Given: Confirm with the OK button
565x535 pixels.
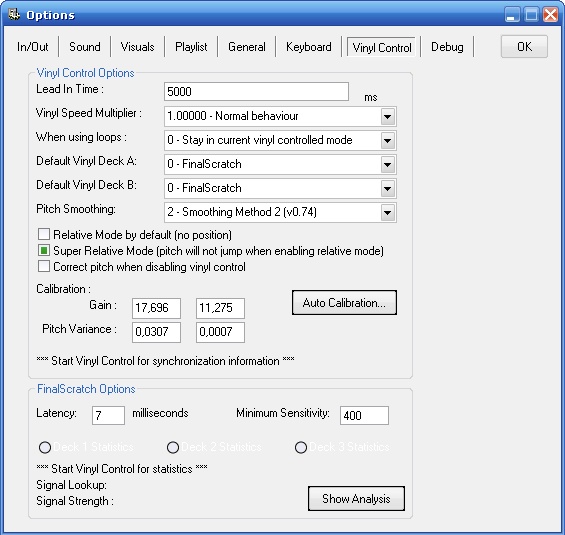Looking at the screenshot, I should click(524, 46).
